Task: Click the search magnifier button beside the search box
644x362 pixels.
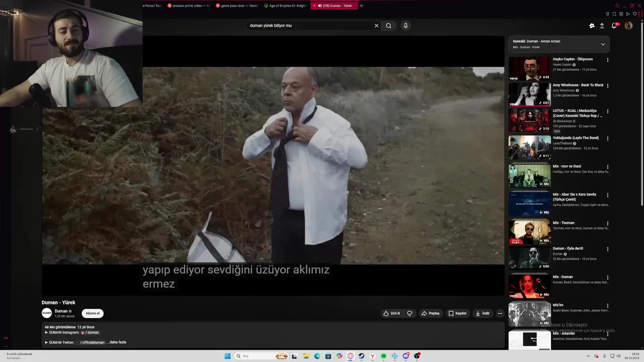Action: click(388, 26)
